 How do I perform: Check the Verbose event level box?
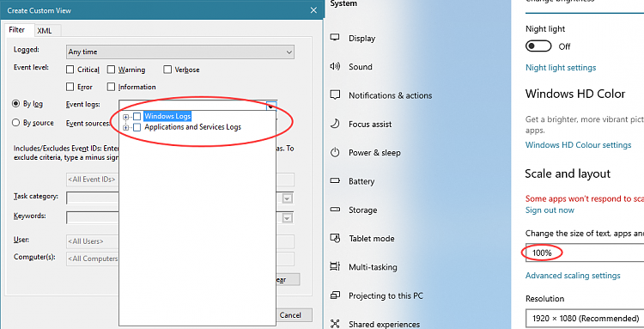pyautogui.click(x=167, y=70)
